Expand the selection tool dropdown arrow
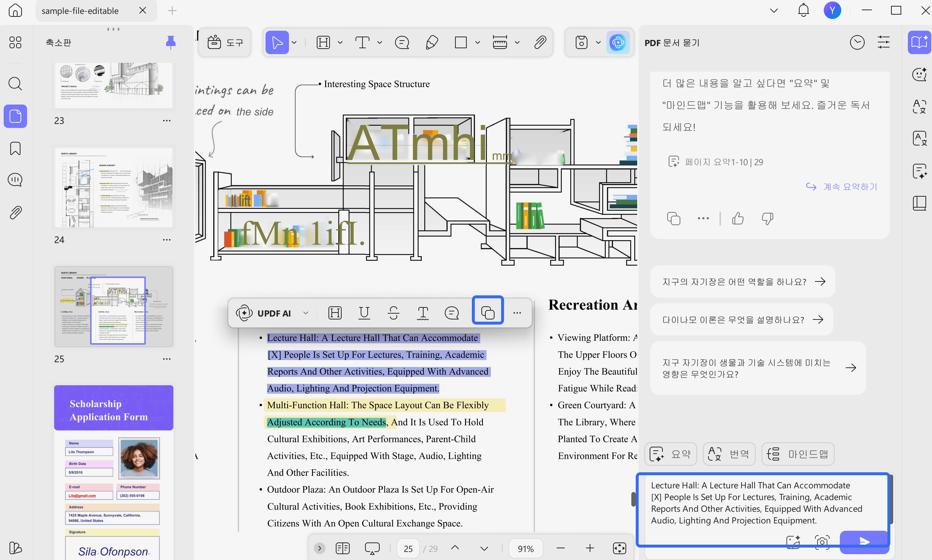 pyautogui.click(x=294, y=42)
